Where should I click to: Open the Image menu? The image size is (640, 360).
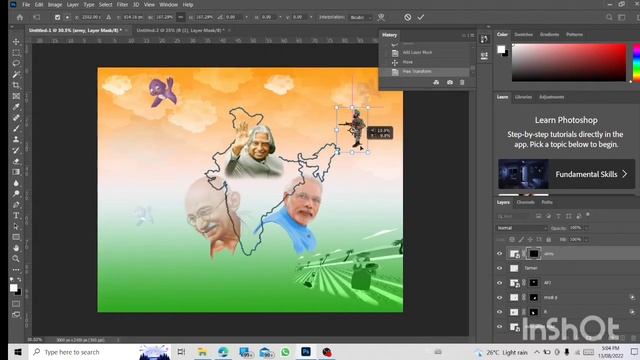click(x=55, y=4)
